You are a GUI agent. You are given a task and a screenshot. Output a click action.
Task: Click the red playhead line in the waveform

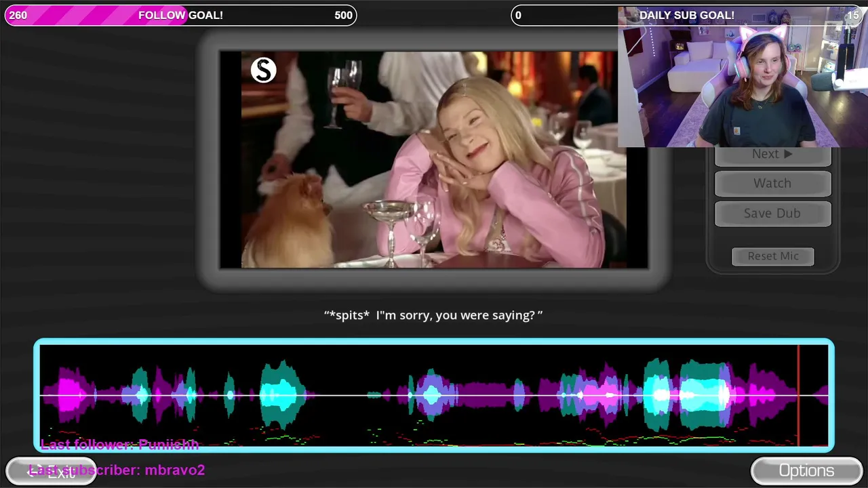(798, 395)
